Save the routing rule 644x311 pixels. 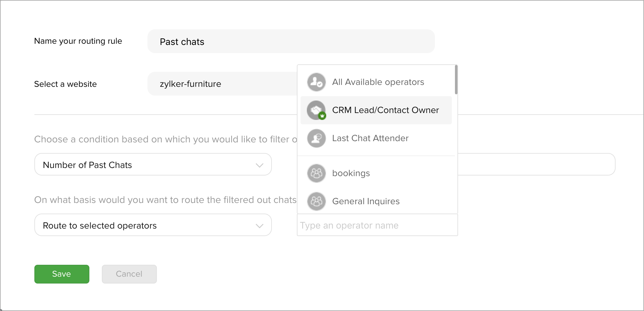coord(62,274)
